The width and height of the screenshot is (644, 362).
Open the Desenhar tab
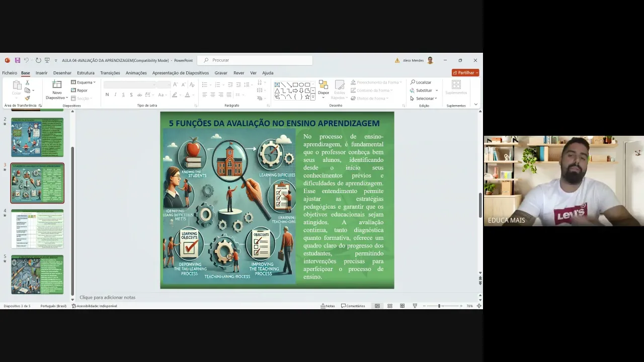point(62,73)
